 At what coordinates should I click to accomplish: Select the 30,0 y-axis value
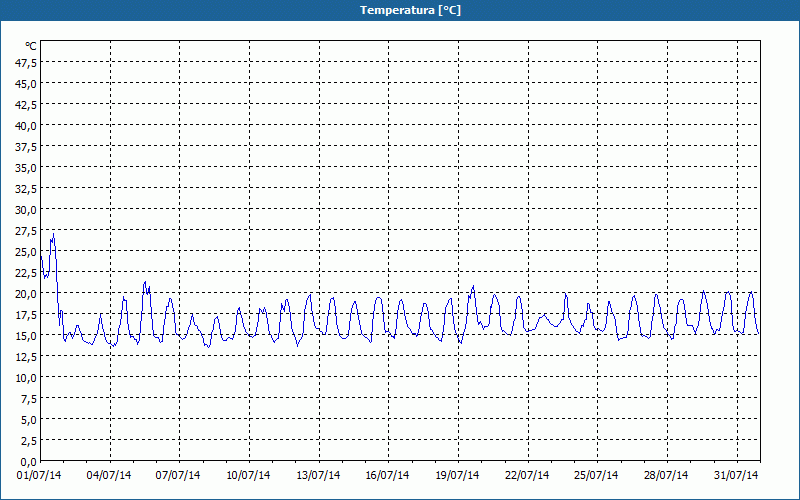pos(26,210)
